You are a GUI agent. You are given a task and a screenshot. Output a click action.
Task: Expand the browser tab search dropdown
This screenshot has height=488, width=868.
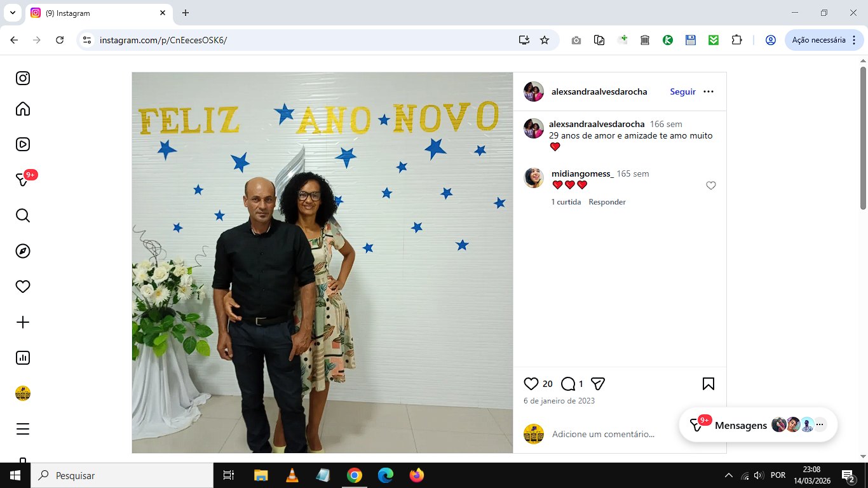[x=12, y=13]
